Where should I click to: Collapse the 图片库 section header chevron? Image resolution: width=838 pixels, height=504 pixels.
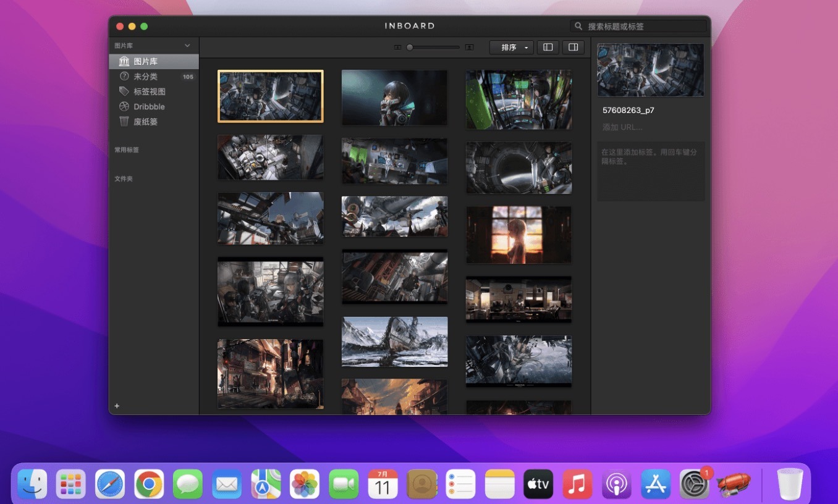coord(187,46)
